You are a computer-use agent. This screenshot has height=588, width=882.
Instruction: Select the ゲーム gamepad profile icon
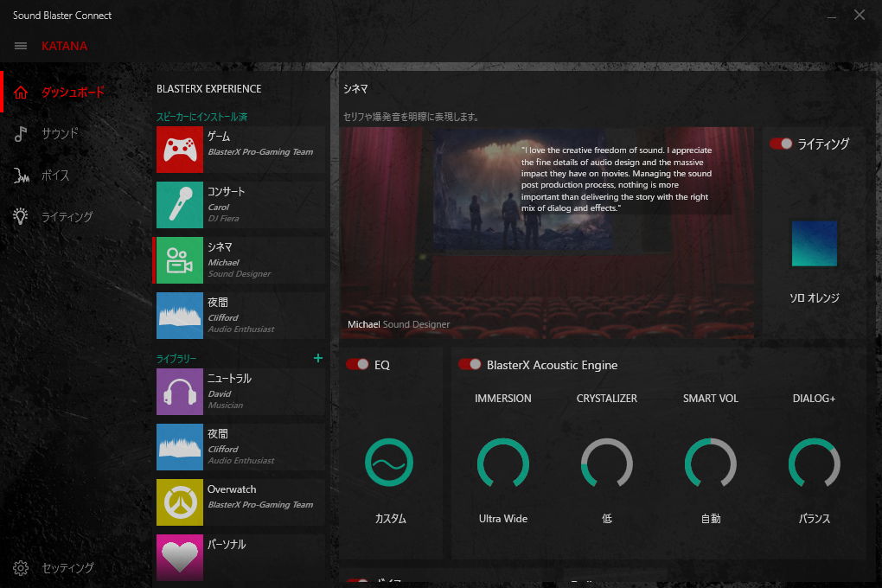click(x=180, y=150)
